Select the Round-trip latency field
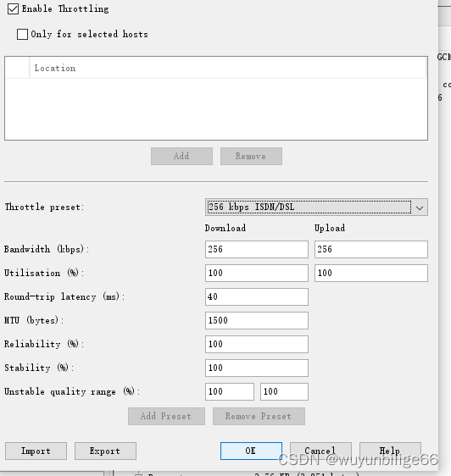This screenshot has width=451, height=476. click(x=257, y=297)
